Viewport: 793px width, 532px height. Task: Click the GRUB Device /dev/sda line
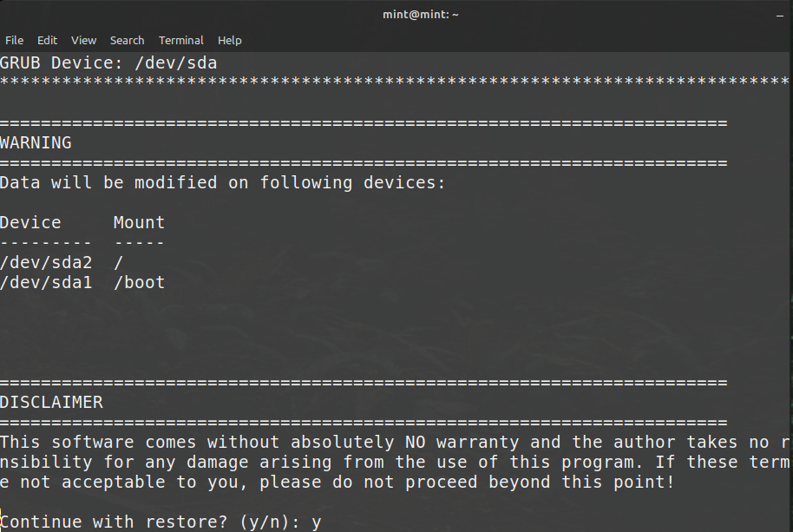[108, 62]
